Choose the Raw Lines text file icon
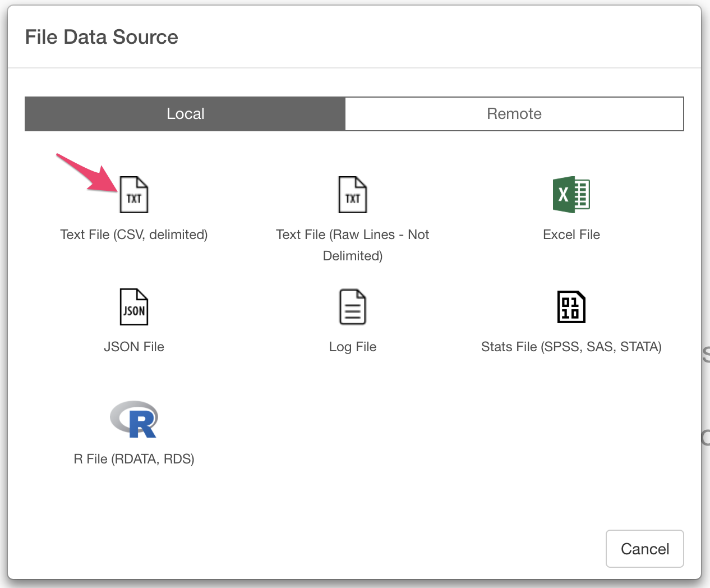The width and height of the screenshot is (710, 588). coord(353,195)
